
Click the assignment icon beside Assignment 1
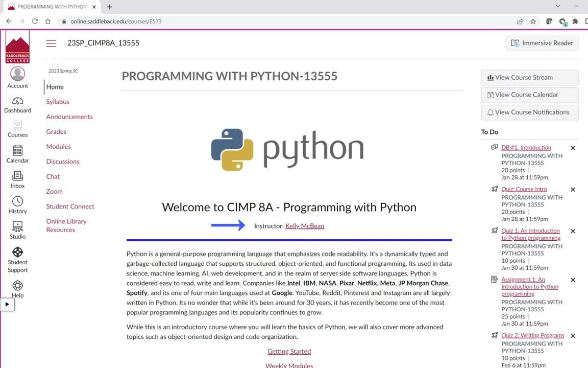point(494,280)
